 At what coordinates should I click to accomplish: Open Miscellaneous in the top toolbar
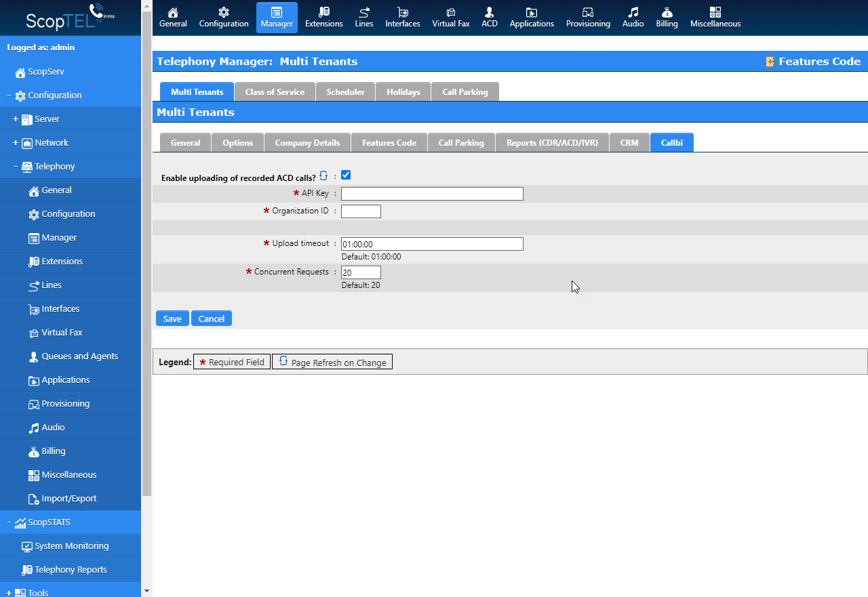tap(715, 18)
